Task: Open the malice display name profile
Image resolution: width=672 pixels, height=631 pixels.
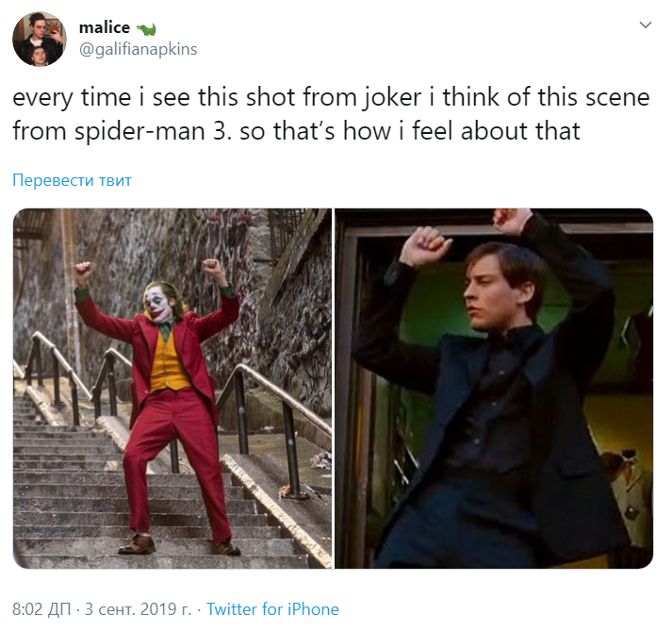Action: (105, 27)
